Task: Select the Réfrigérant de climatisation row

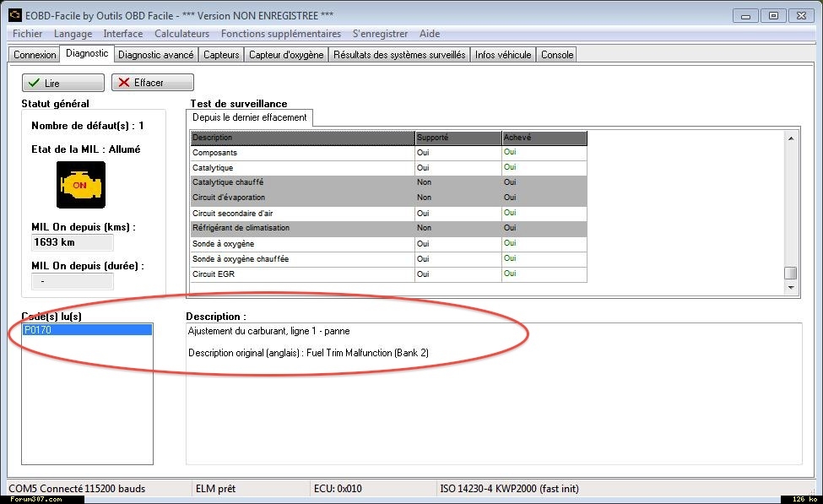Action: (x=389, y=228)
